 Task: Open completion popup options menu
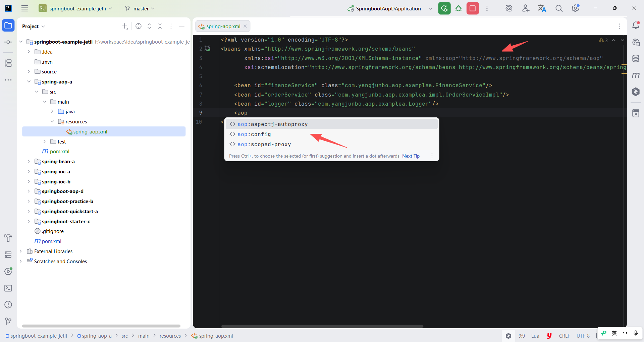click(432, 156)
